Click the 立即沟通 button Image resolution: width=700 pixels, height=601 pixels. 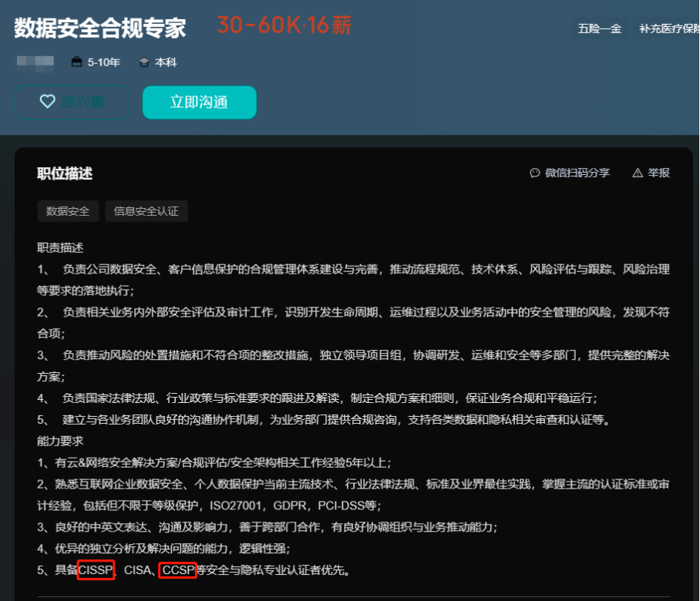(199, 102)
